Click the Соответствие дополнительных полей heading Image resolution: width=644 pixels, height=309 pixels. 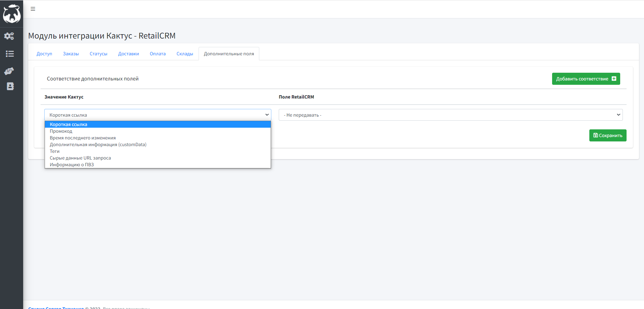click(93, 79)
